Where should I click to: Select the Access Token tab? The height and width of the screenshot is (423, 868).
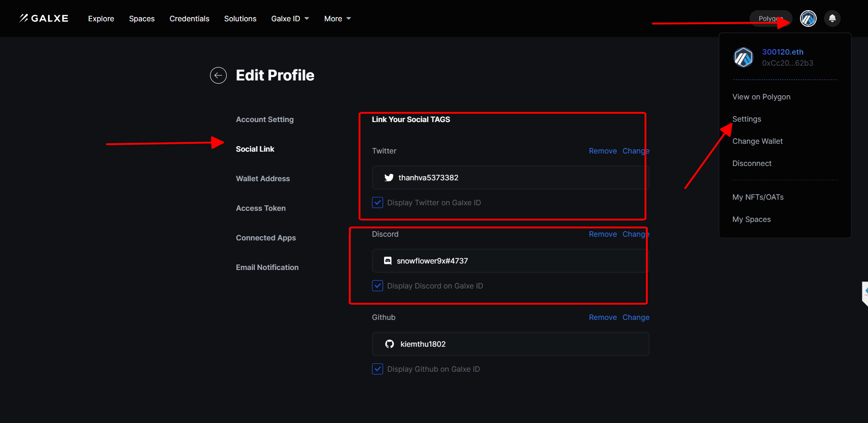261,208
